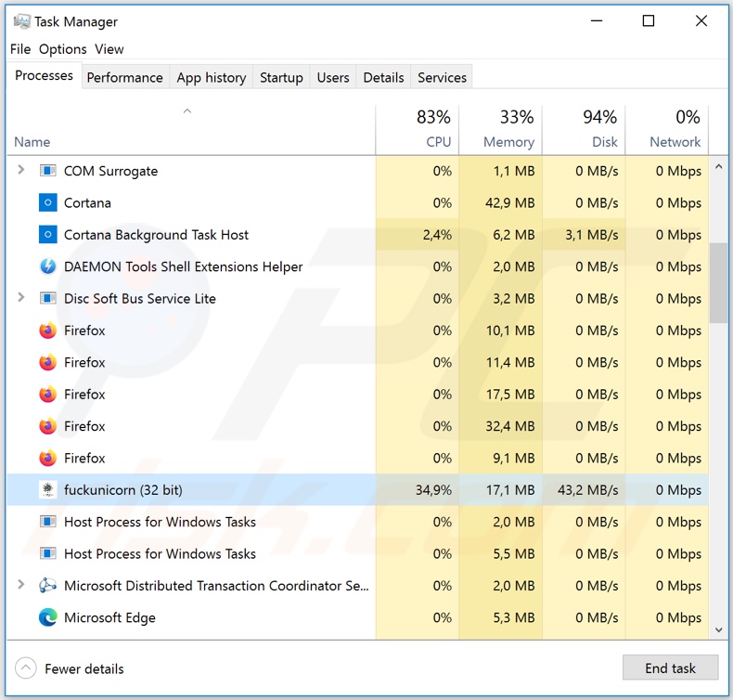Viewport: 733px width, 700px height.
Task: Switch to the Details tab
Action: click(383, 77)
